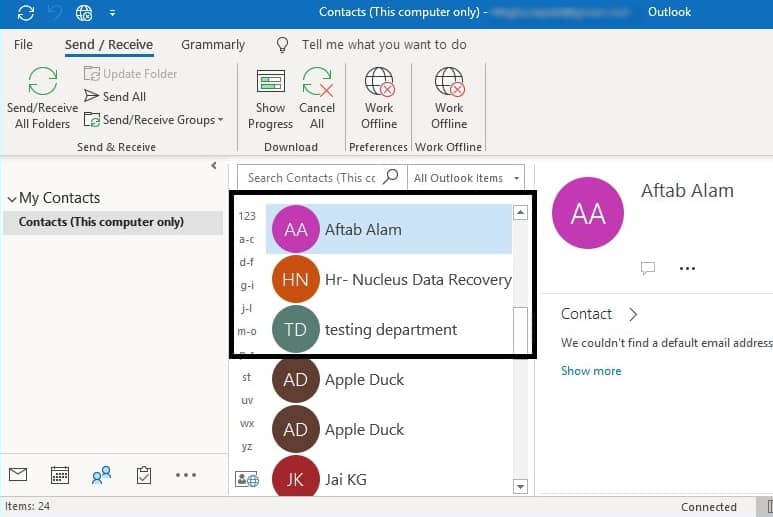Click Work Offline in Preferences group

pos(379,99)
